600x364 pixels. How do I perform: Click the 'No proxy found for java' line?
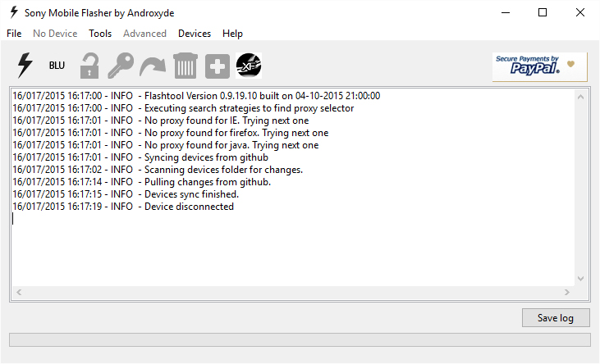[165, 145]
